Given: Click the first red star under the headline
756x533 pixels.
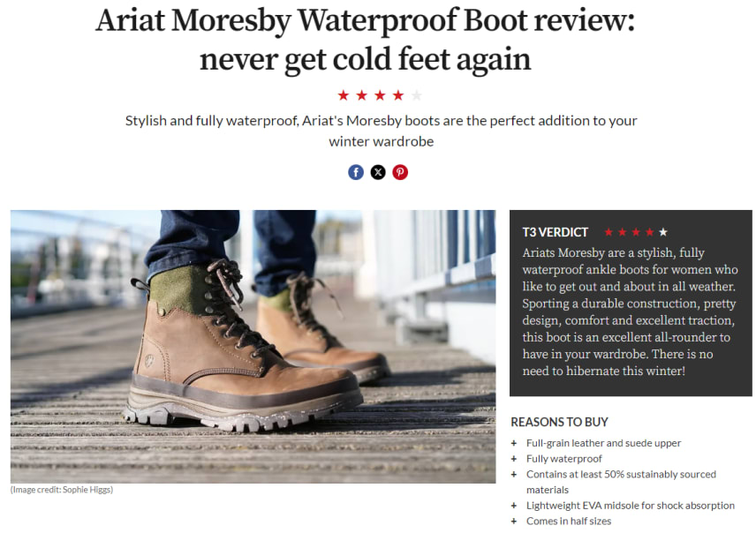Looking at the screenshot, I should click(x=344, y=95).
